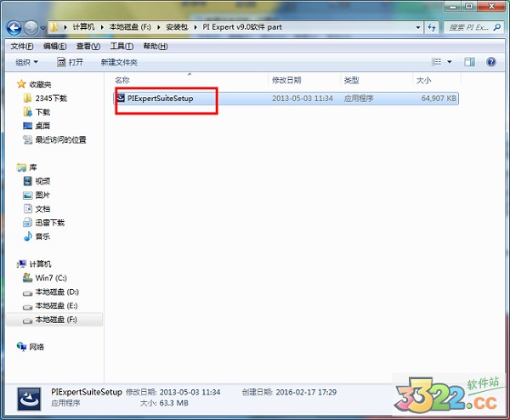
Task: Open 本地磁盘 (E:) drive
Action: click(x=56, y=306)
